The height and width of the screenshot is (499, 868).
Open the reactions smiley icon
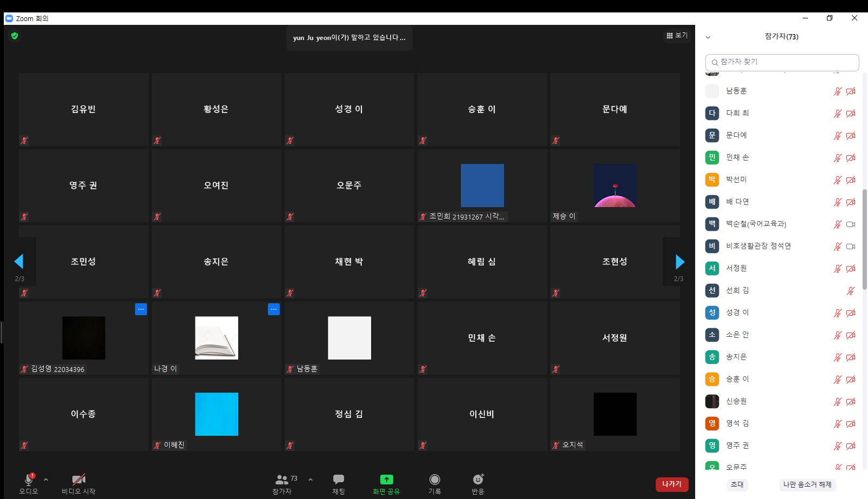coord(478,480)
